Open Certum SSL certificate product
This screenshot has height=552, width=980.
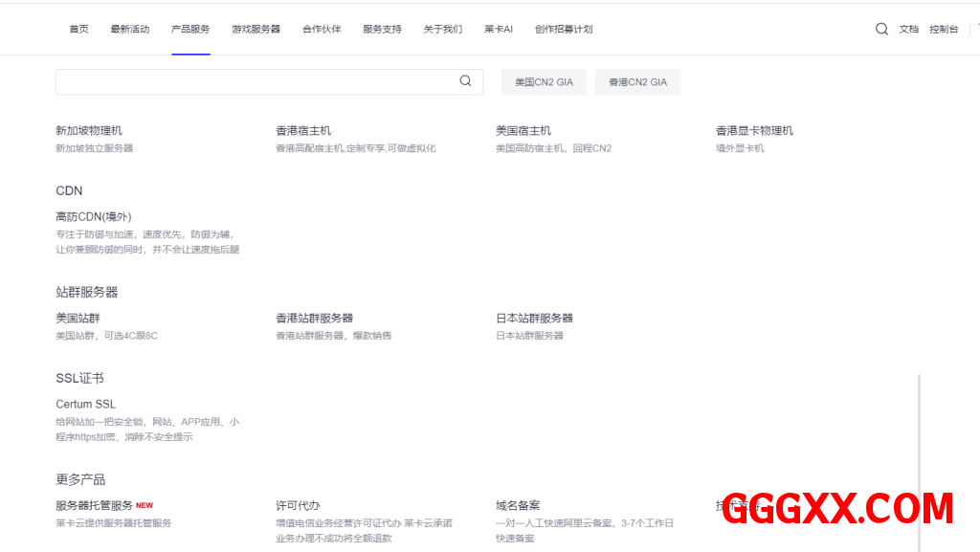(86, 404)
